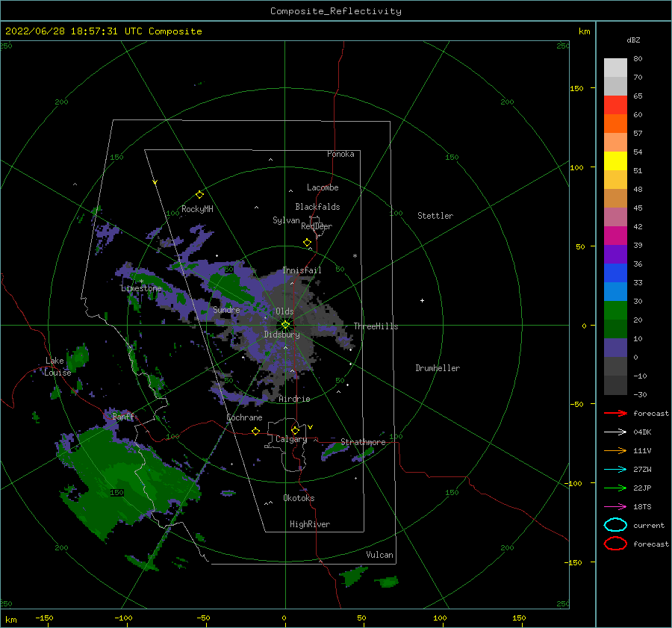The width and height of the screenshot is (672, 628).
Task: Select the orange 57-60 dBZ swatch
Action: [x=615, y=123]
